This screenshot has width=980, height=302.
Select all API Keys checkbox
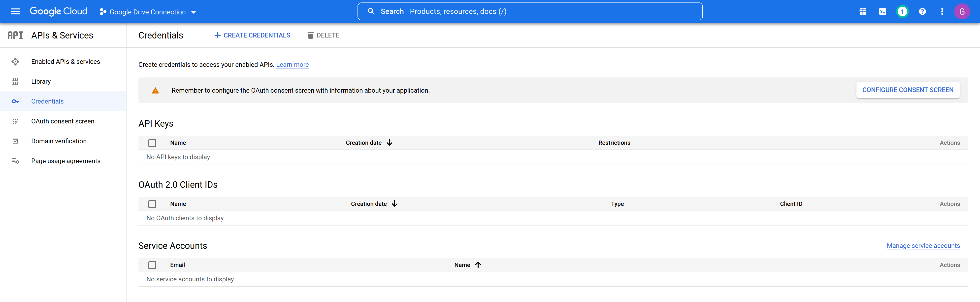[x=152, y=143]
